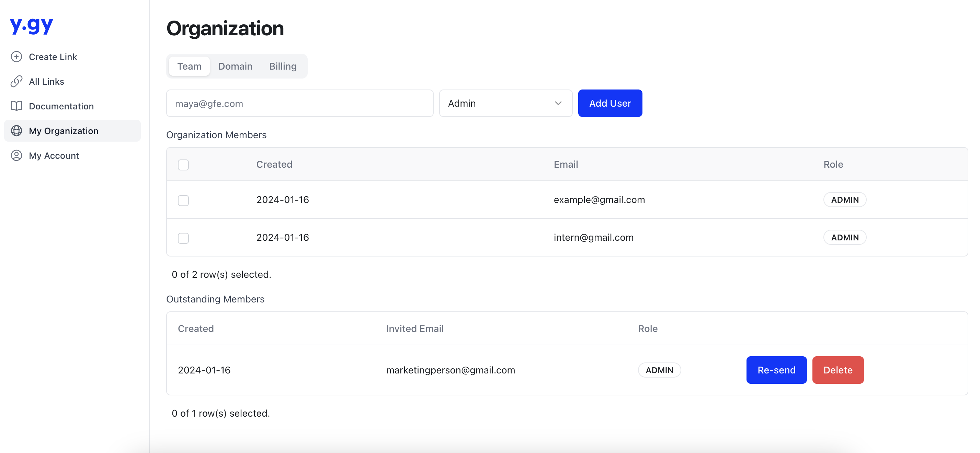This screenshot has width=980, height=453.
Task: Click the y.gy logo
Action: coord(32,26)
